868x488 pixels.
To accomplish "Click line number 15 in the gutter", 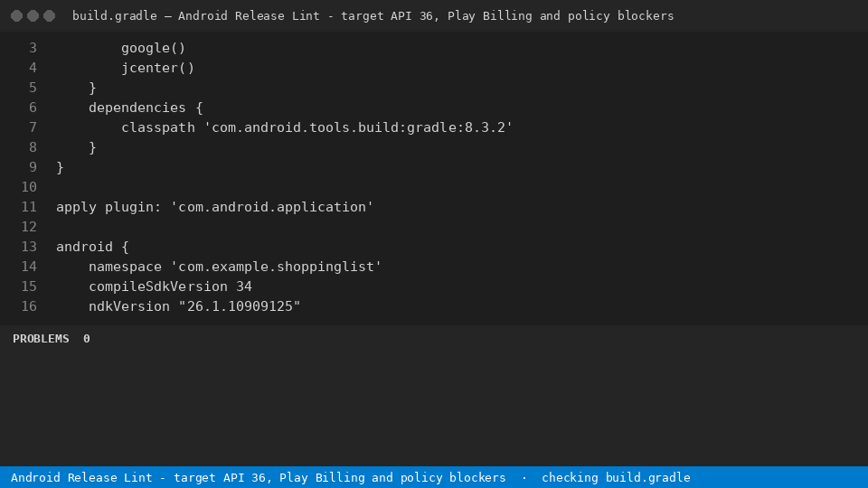I will coord(29,286).
